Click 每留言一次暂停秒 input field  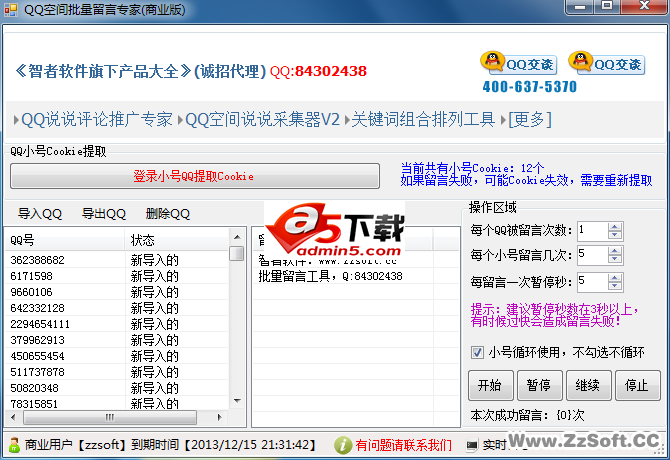click(x=593, y=282)
